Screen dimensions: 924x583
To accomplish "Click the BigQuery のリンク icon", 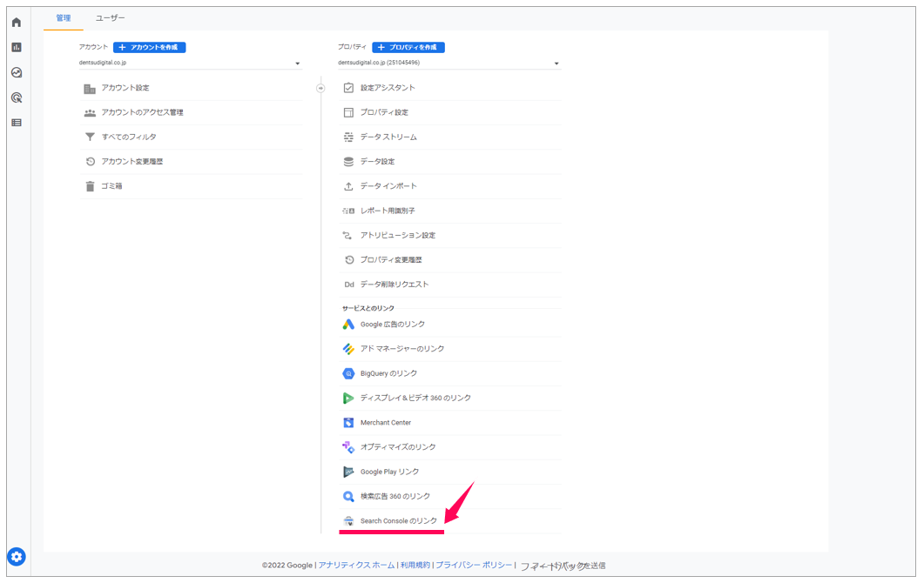I will (x=348, y=373).
